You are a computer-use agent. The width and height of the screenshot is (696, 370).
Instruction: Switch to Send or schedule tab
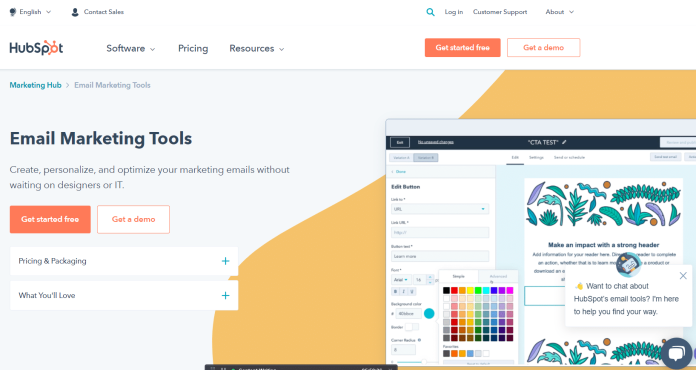tap(569, 157)
